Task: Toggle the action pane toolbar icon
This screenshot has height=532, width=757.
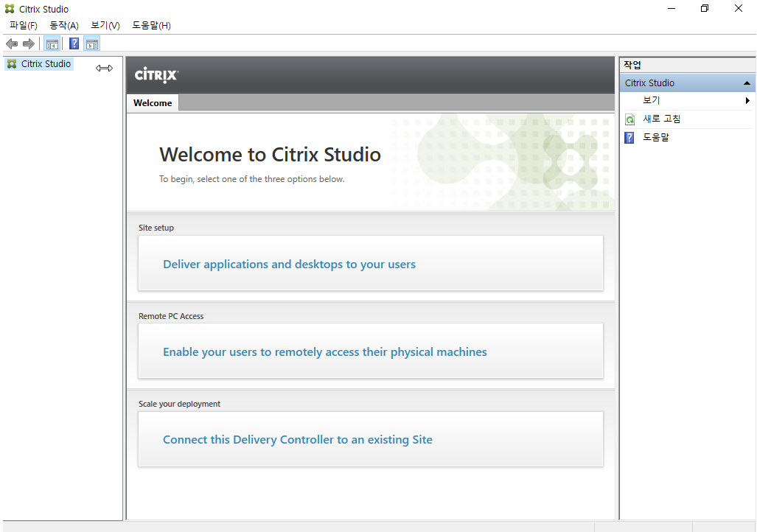Action: pyautogui.click(x=91, y=44)
